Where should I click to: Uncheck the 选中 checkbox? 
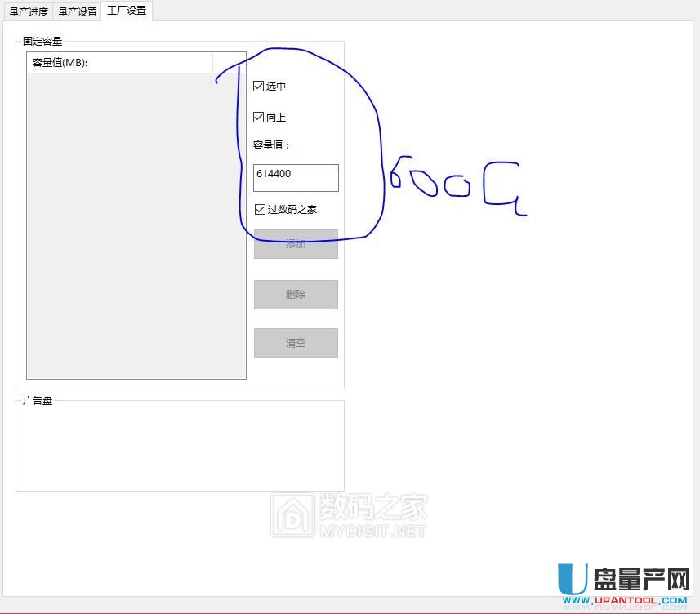coord(259,86)
